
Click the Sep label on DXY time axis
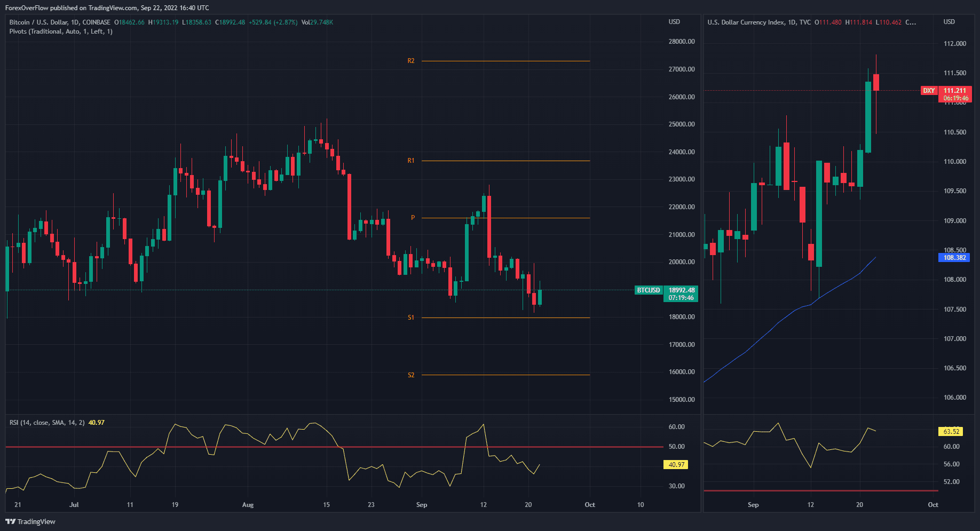753,505
